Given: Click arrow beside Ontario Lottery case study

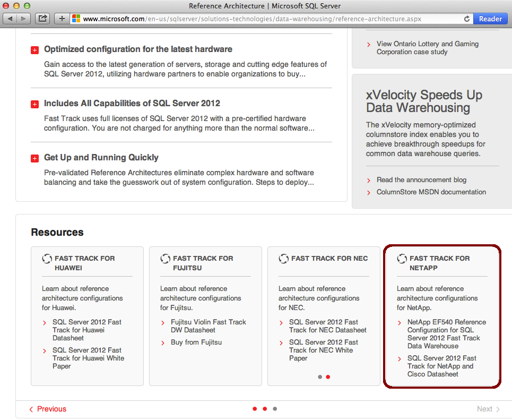Looking at the screenshot, I should (x=369, y=45).
